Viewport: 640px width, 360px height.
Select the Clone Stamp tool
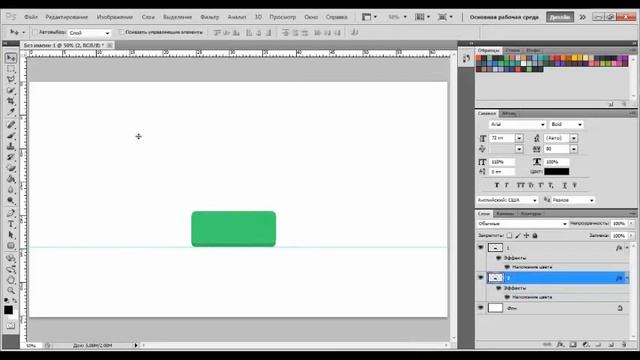(11, 146)
